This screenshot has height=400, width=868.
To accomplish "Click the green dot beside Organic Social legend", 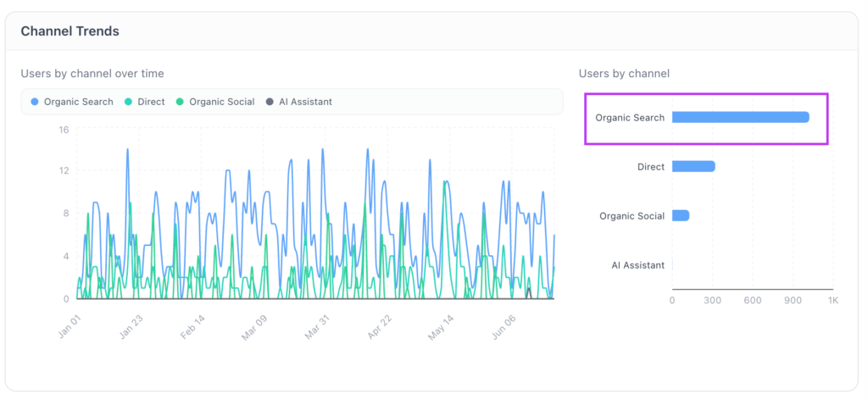I will [x=180, y=102].
